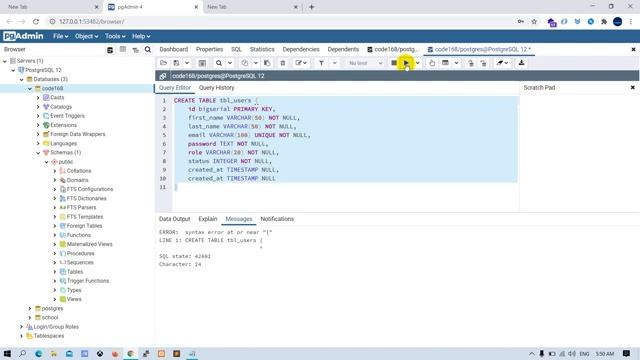The width and height of the screenshot is (640, 360).
Task: Stop the running query
Action: click(394, 63)
